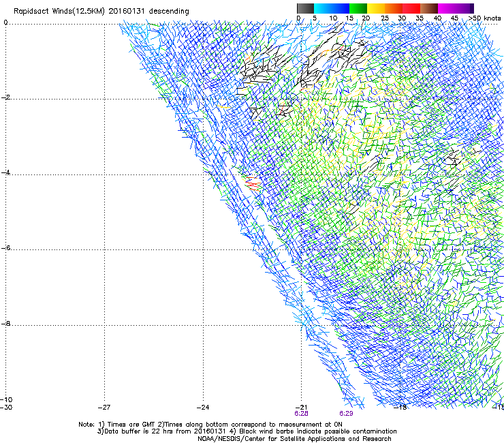This screenshot has width=504, height=443.
Task: Click the 'NOAA/NESDIS/Center for Satellite Applications and Research' credit
Action: point(294,439)
